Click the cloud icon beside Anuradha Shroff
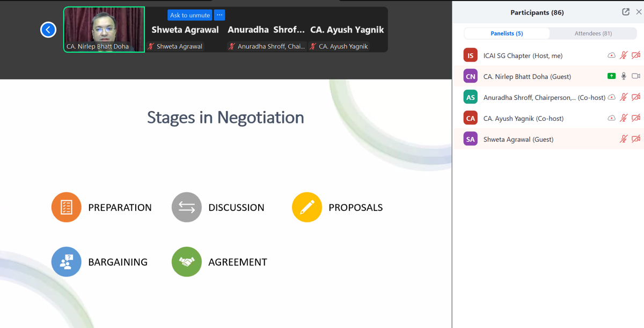 [x=611, y=97]
